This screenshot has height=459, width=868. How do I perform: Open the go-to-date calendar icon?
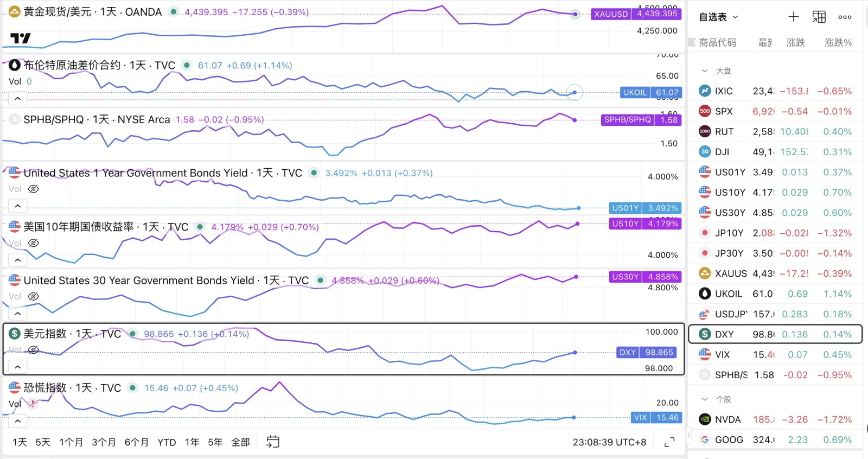click(272, 442)
